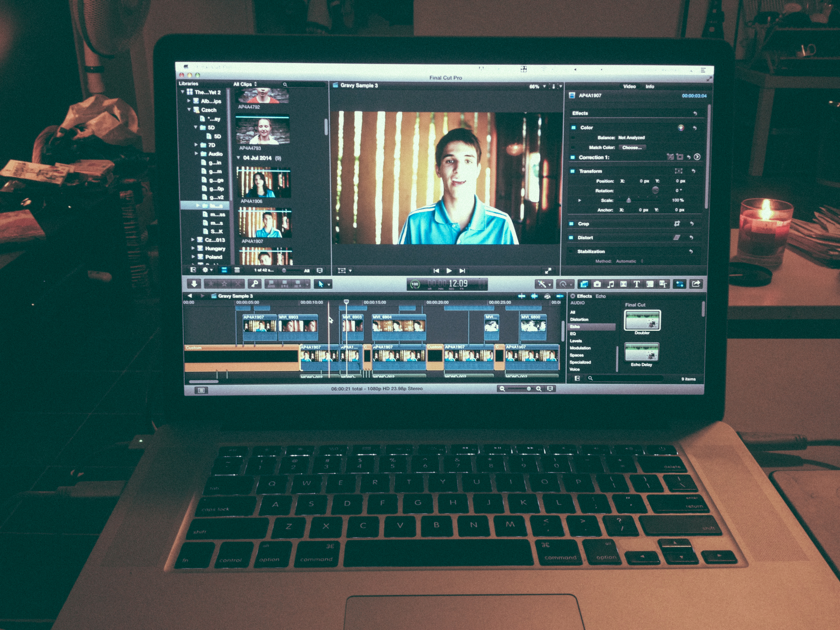Open the Color Board for Correction 1

pos(697,157)
